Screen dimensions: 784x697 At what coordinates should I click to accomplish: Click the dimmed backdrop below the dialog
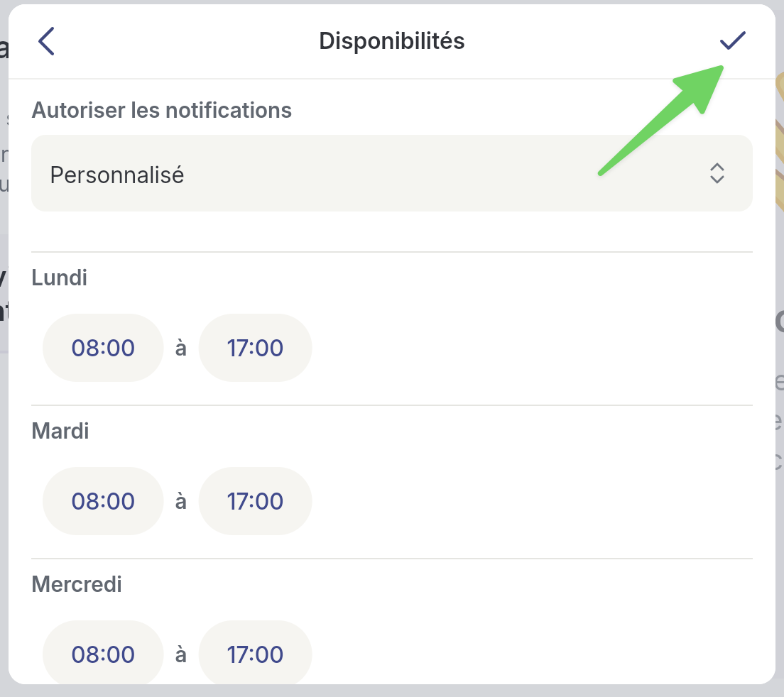(391, 691)
